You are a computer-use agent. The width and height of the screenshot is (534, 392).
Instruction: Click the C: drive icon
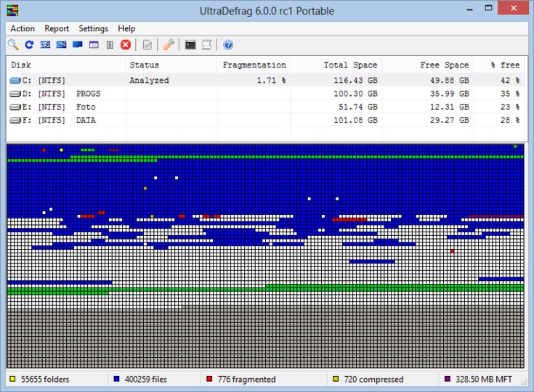point(15,81)
